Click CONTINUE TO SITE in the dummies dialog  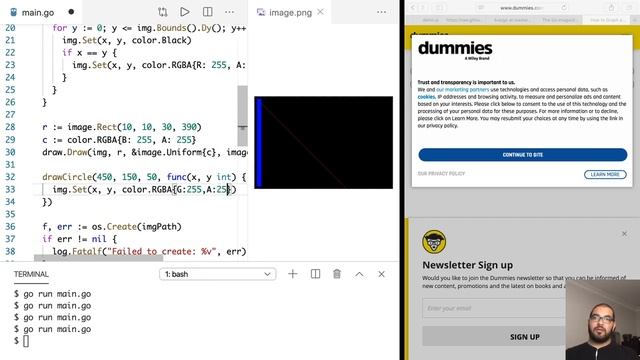(522, 155)
